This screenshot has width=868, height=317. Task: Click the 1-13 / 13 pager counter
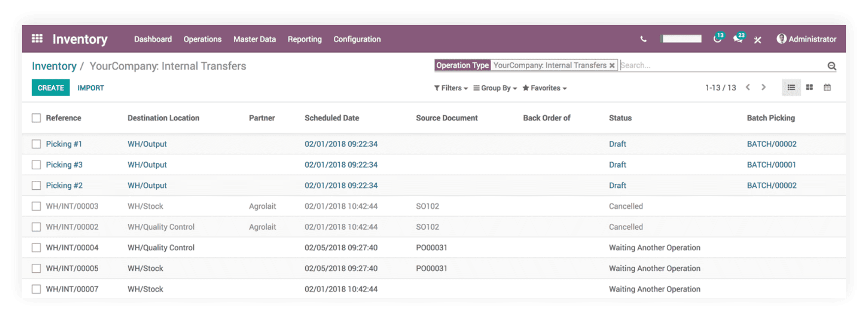721,88
